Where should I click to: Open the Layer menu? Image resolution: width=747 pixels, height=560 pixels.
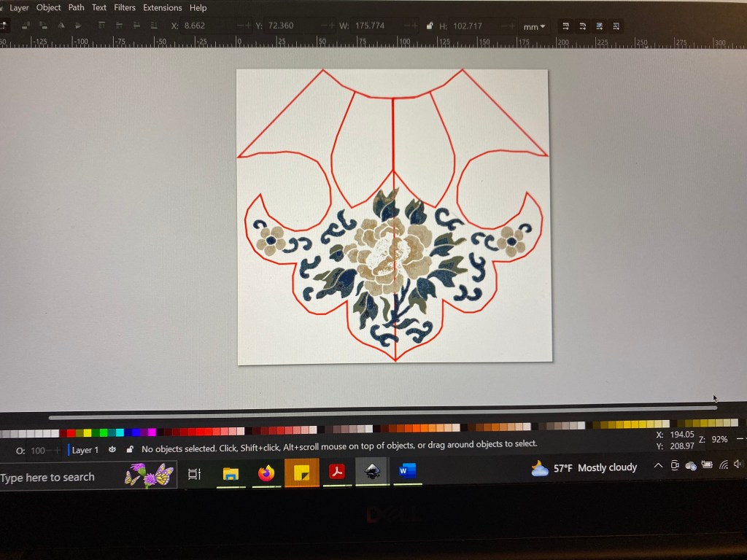click(x=19, y=8)
